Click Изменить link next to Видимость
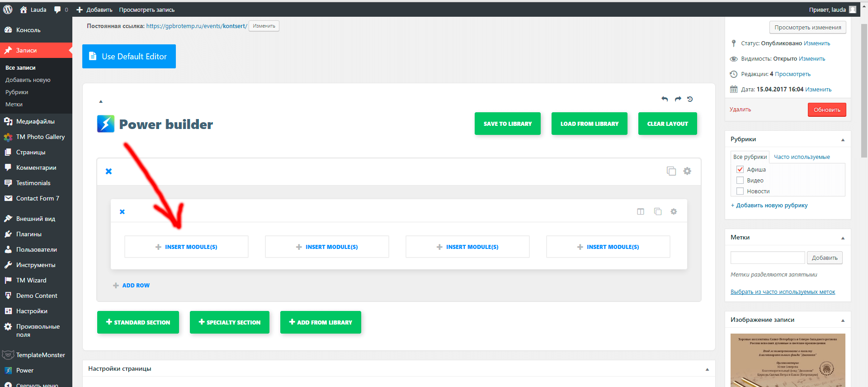 (812, 59)
